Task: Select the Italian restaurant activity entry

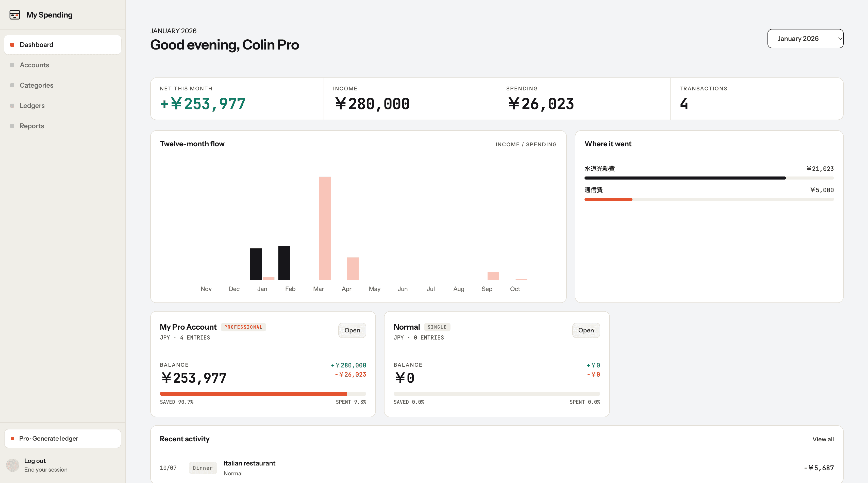Action: 497,468
